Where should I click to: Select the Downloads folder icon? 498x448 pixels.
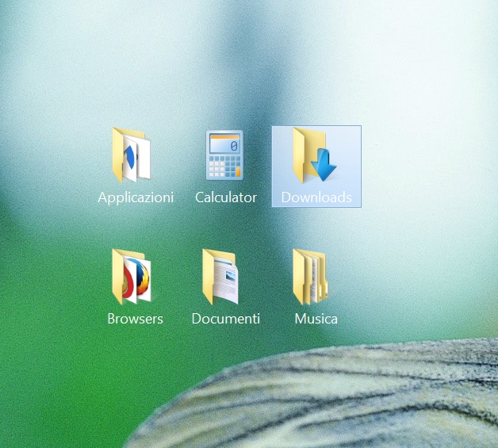(315, 155)
